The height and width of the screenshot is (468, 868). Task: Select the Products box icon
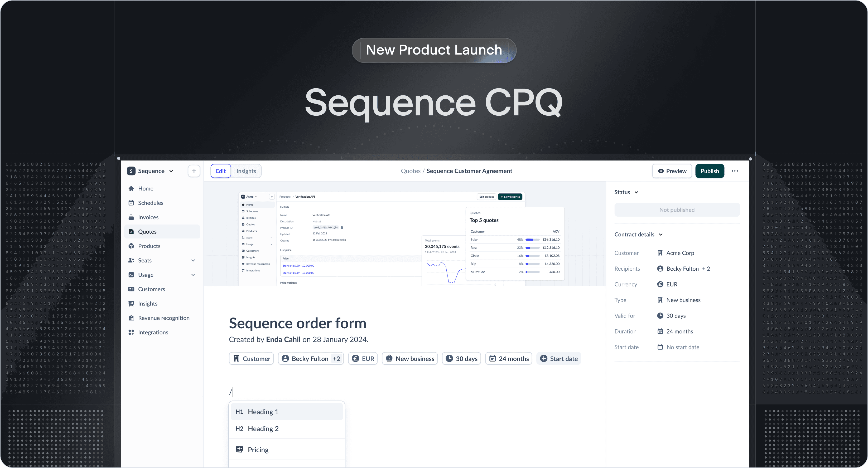point(131,246)
